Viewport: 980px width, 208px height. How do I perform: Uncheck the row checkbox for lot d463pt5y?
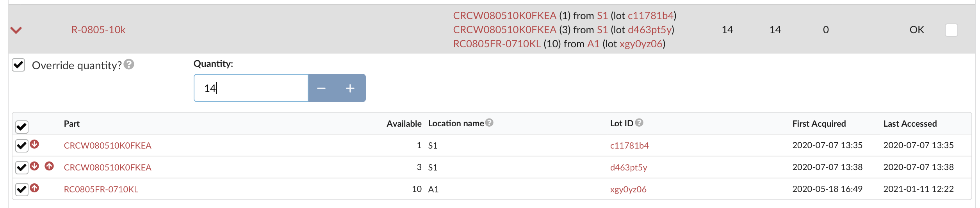(22, 168)
